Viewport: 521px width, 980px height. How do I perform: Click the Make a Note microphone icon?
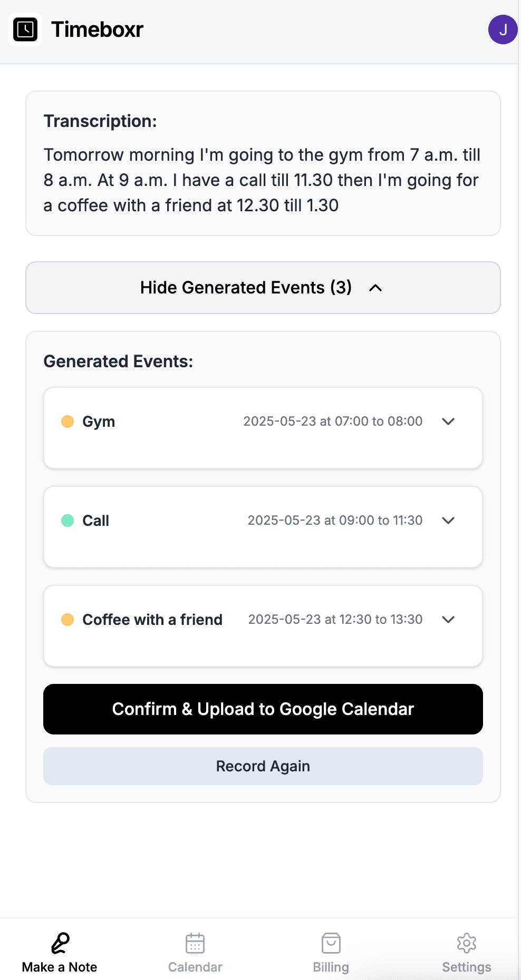60,943
